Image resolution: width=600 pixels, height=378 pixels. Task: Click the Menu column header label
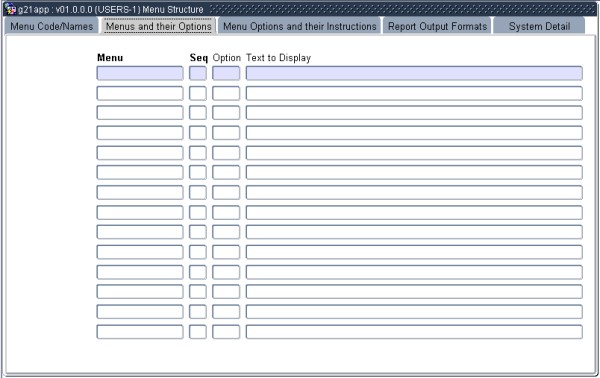click(x=110, y=58)
